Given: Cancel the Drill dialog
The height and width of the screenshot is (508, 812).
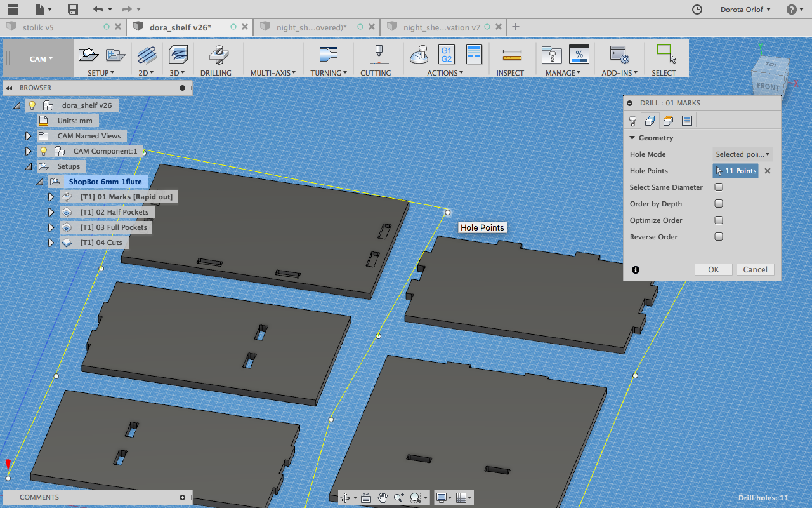Looking at the screenshot, I should [755, 270].
